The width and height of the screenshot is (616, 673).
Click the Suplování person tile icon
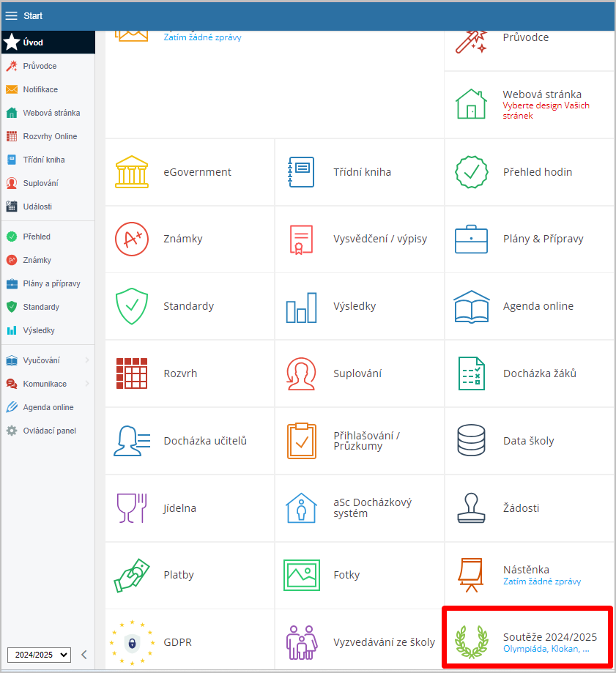click(301, 373)
